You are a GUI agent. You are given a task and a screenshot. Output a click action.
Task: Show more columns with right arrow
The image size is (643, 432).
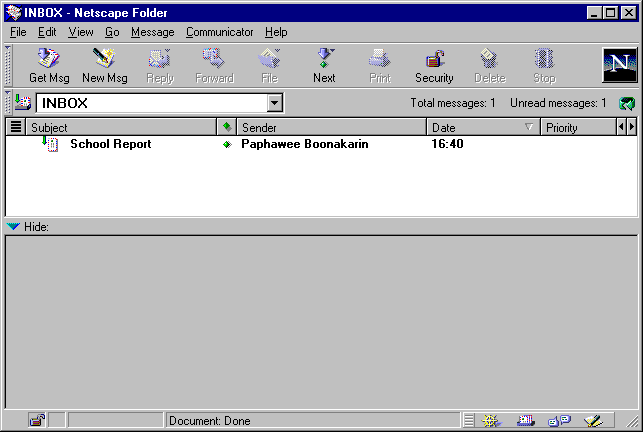pyautogui.click(x=632, y=127)
